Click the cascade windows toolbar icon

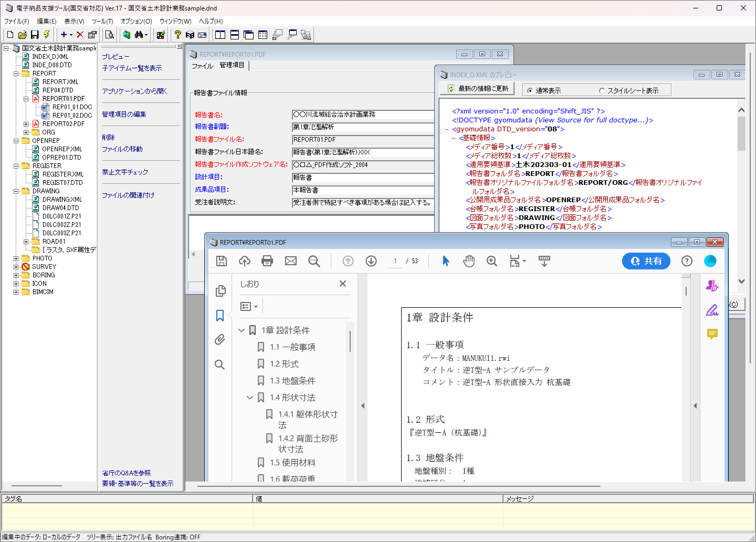point(249,35)
